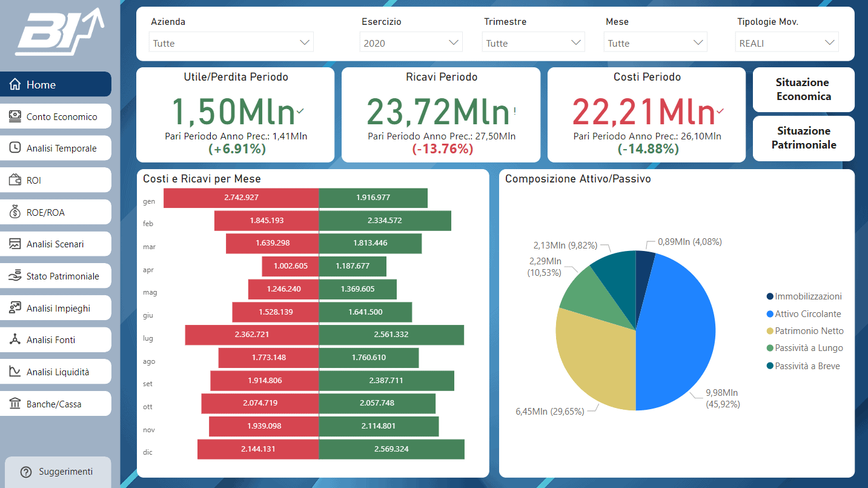
Task: Click the money bag icon for ROE/ROA
Action: point(15,212)
